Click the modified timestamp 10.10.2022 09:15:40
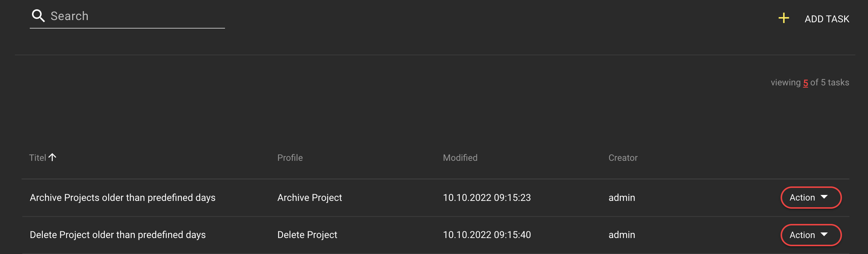This screenshot has width=868, height=254. (486, 235)
